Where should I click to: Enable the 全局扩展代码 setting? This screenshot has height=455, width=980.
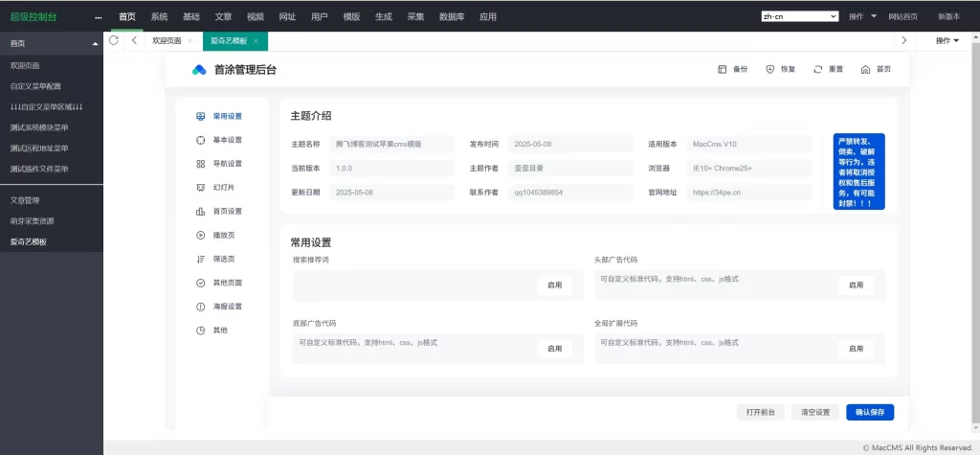pos(856,350)
